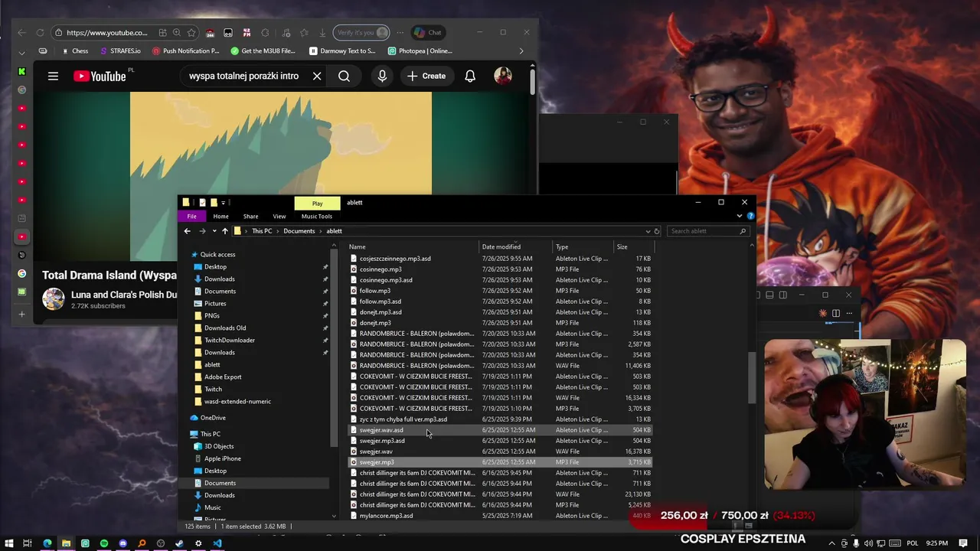Bookmark this page with the star icon
The image size is (980, 551).
[191, 33]
